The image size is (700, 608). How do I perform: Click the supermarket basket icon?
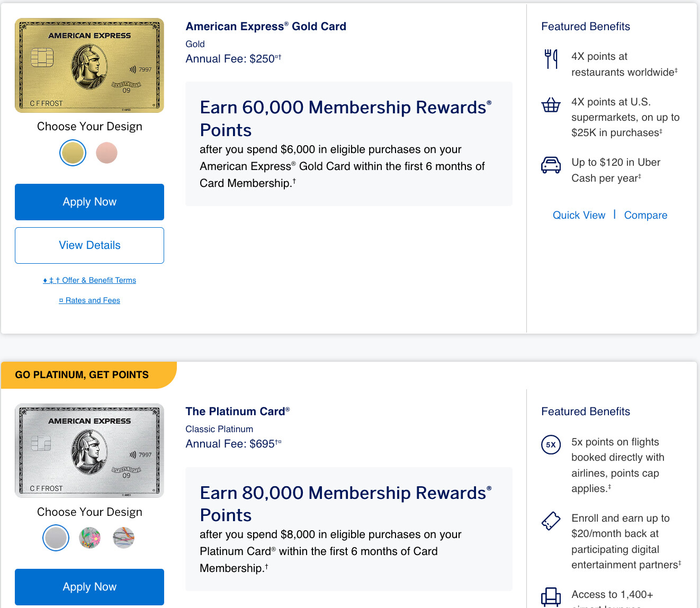(x=551, y=105)
